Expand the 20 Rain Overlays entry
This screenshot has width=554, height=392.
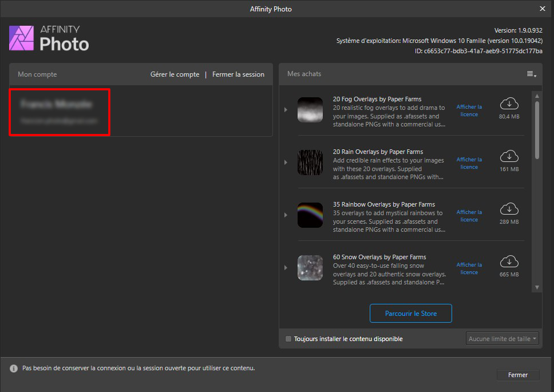[x=286, y=163]
